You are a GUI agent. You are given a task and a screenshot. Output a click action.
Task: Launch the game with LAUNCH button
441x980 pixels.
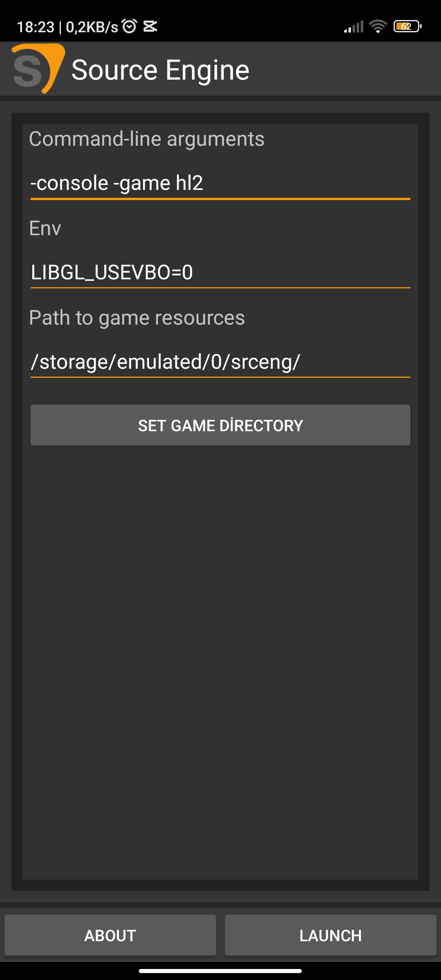click(331, 935)
